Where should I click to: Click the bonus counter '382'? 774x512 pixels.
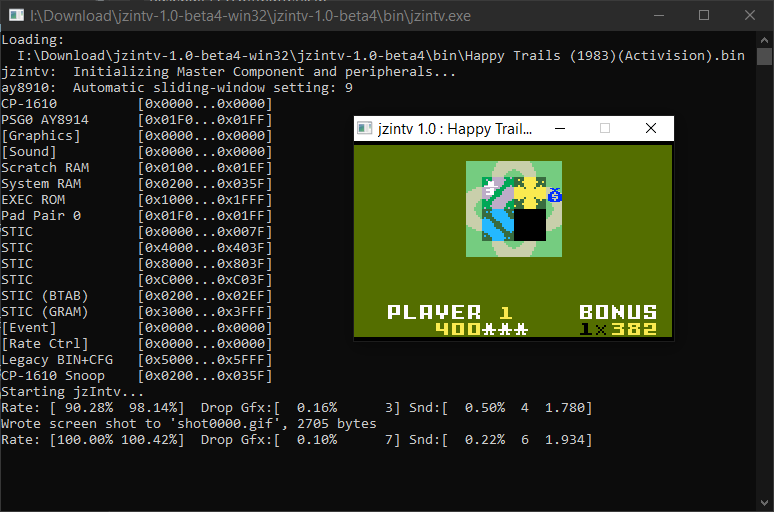[634, 328]
